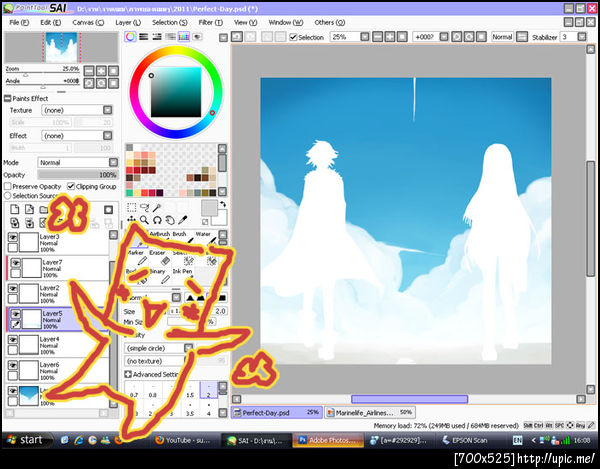The width and height of the screenshot is (600, 469).
Task: Select the Marker tool
Action: (138, 258)
